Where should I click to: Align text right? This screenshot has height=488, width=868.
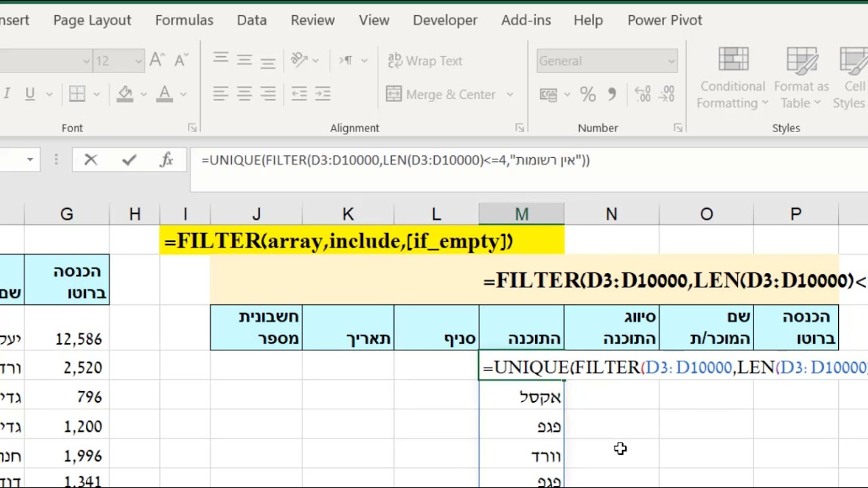pos(268,94)
